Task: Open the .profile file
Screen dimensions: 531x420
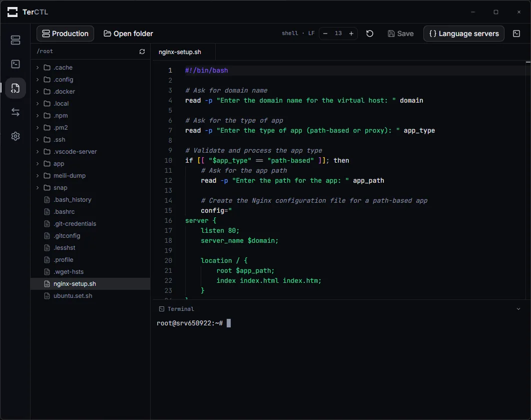Action: click(91, 260)
